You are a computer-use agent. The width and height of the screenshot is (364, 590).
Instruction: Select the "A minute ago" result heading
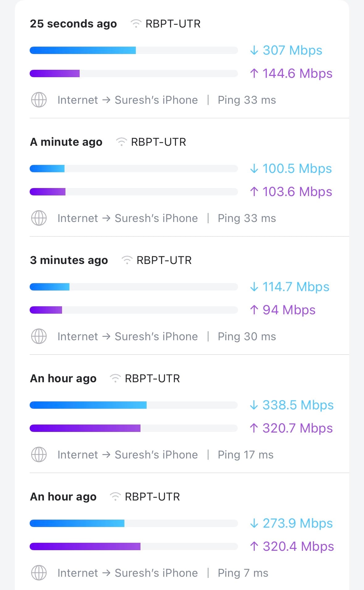pos(66,142)
